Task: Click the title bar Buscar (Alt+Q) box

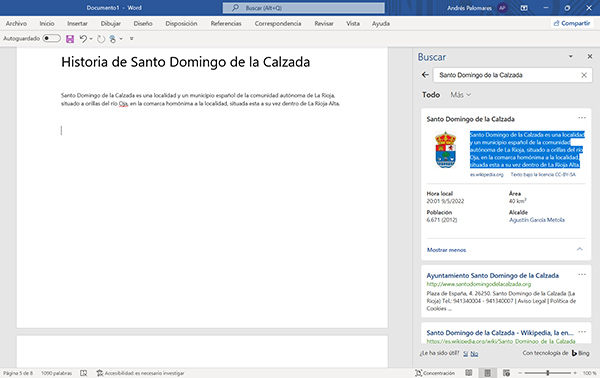Action: [x=304, y=8]
